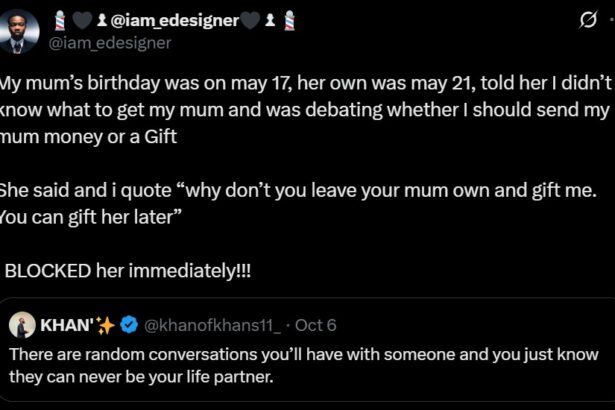The image size is (615, 410).
Task: Click the blue verified badge beside KHAN'
Action: 129,325
